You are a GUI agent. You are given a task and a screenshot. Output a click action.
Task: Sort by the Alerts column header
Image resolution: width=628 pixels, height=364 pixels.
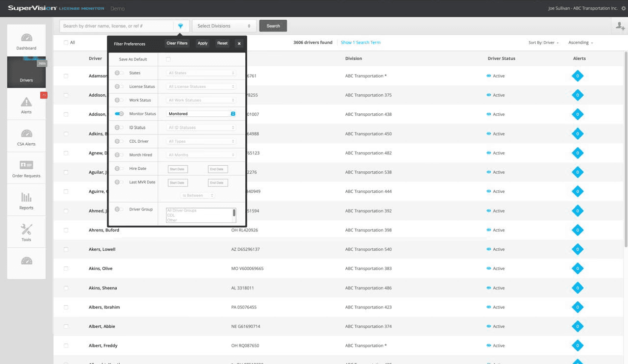579,58
